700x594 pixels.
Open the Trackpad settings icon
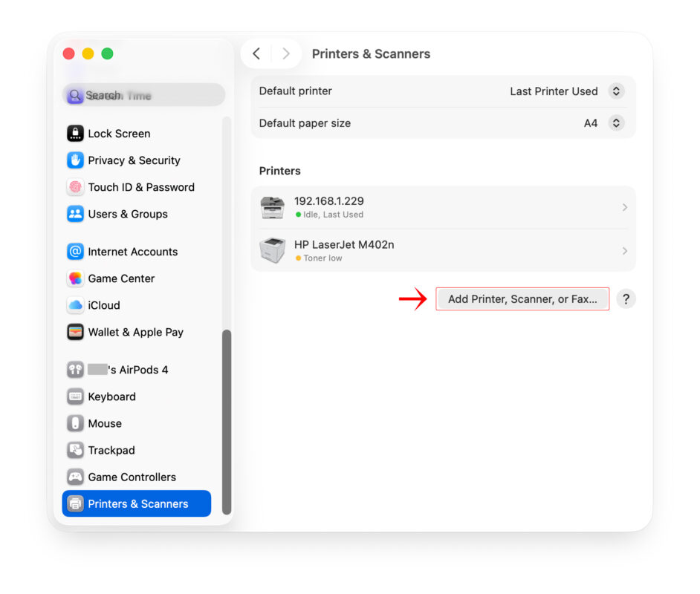coord(75,450)
